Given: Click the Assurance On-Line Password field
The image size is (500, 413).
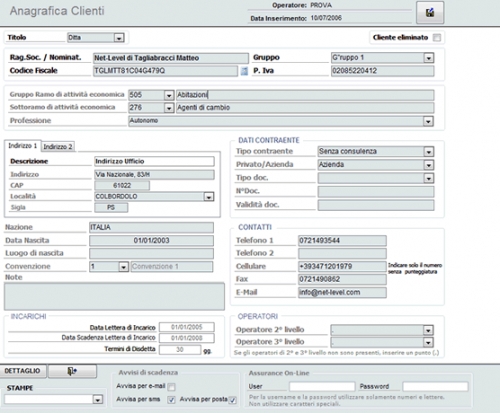Looking at the screenshot, I should [x=435, y=386].
